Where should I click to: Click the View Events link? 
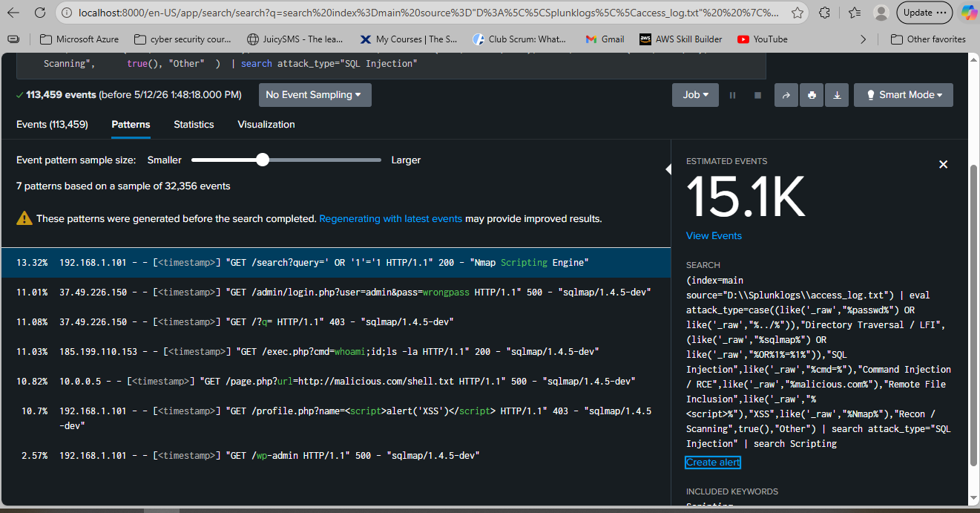(x=714, y=236)
